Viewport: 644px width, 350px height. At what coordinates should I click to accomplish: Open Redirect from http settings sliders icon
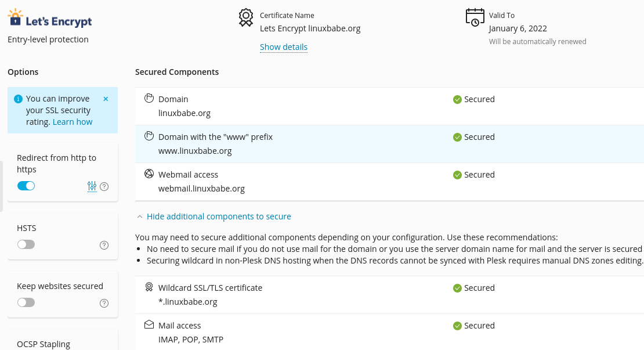[92, 186]
